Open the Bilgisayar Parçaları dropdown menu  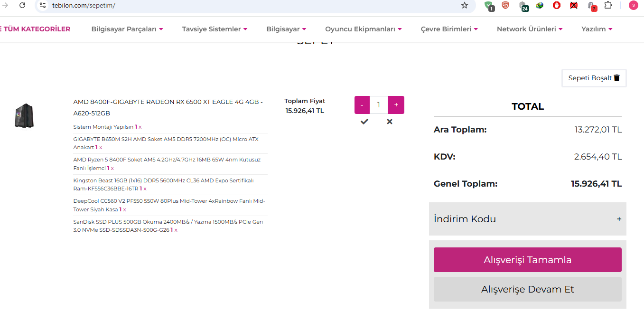click(127, 29)
